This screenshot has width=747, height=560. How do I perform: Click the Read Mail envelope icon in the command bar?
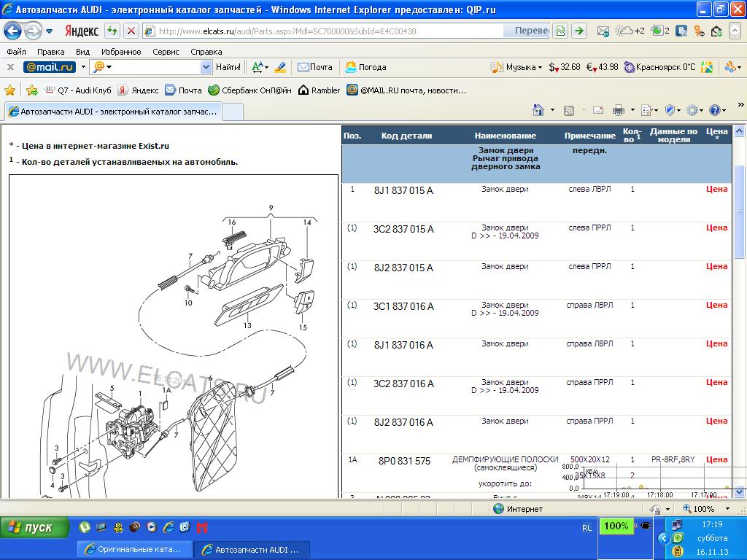tap(598, 111)
